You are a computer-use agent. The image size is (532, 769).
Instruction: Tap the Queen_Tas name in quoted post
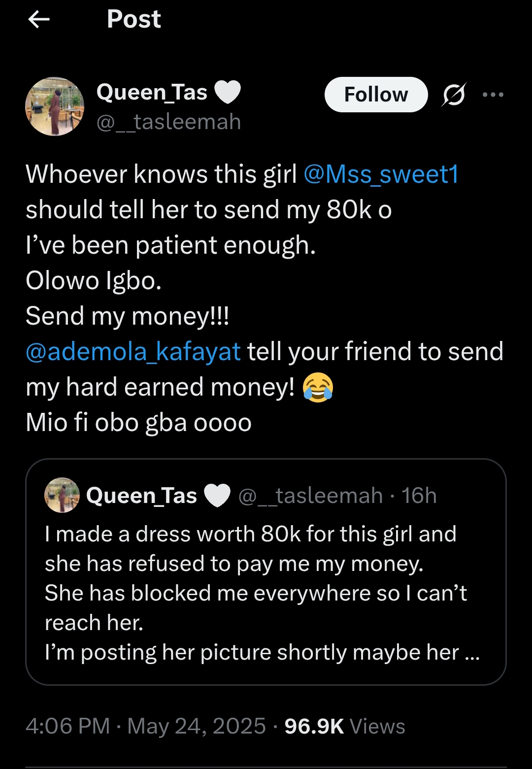141,496
